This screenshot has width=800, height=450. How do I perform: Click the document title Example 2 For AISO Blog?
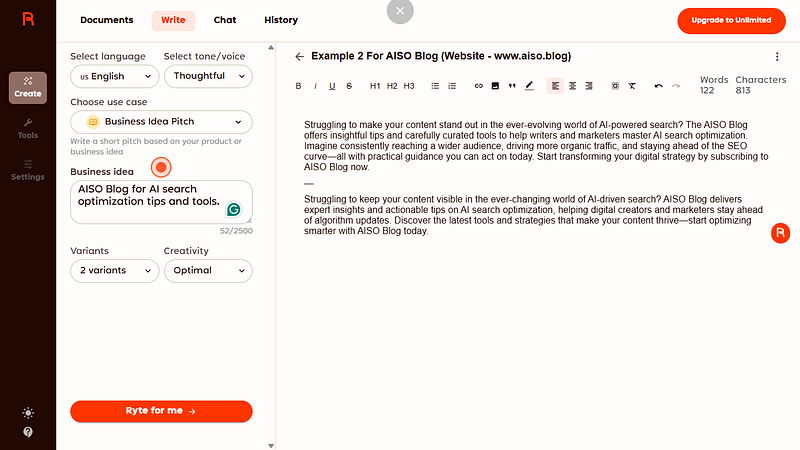point(441,56)
